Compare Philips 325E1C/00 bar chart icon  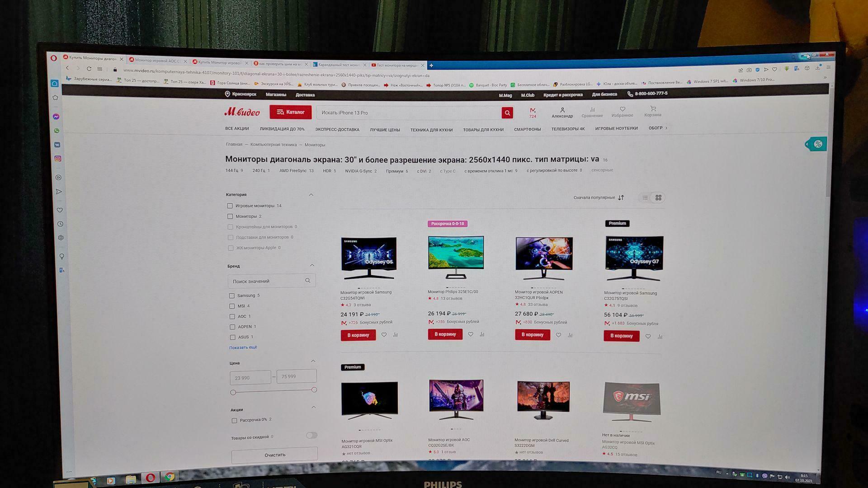pyautogui.click(x=482, y=334)
